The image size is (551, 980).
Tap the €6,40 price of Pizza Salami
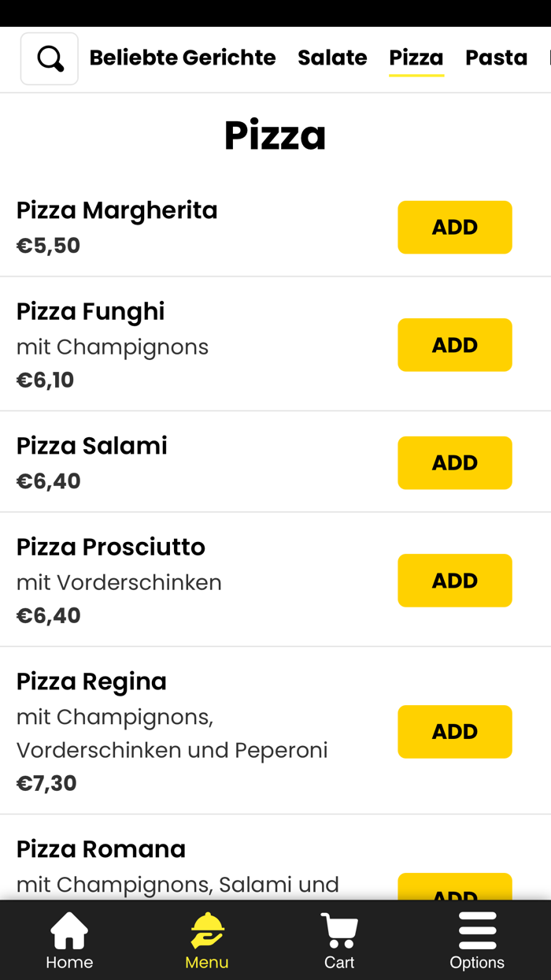(48, 481)
